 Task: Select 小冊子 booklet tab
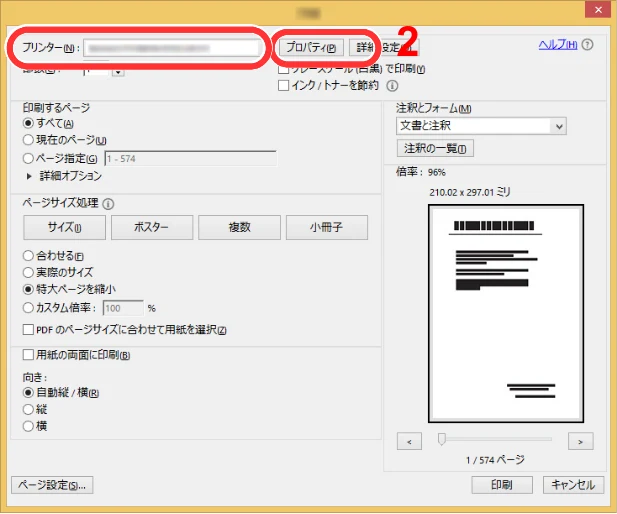(327, 227)
